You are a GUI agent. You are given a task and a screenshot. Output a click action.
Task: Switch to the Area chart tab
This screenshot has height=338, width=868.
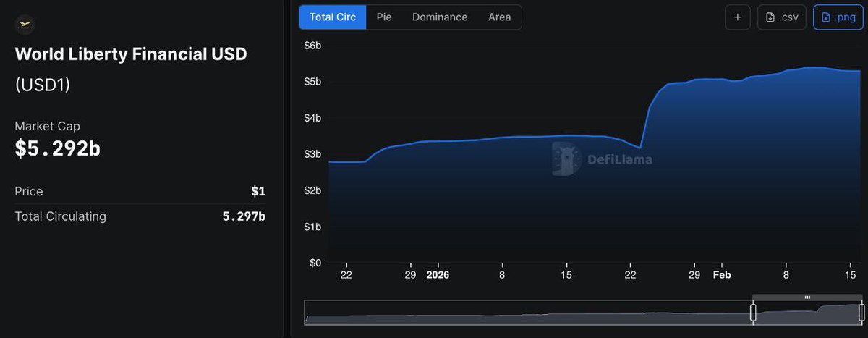pos(499,17)
